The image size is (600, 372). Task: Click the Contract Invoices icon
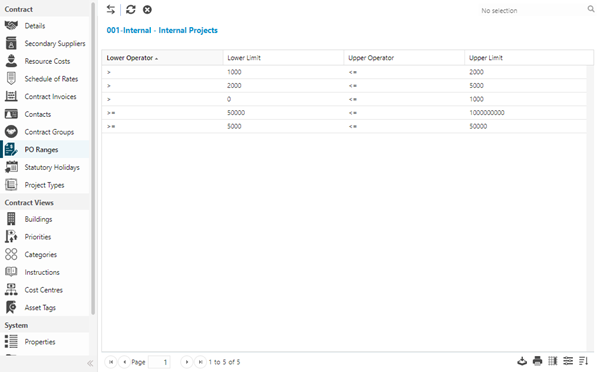tap(11, 96)
